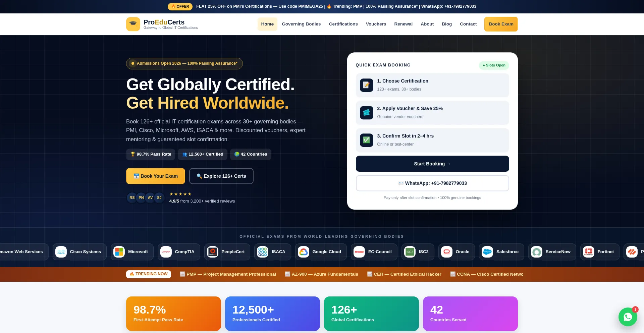The image size is (644, 333).
Task: Click the Apply Voucher ticket icon
Action: click(367, 113)
